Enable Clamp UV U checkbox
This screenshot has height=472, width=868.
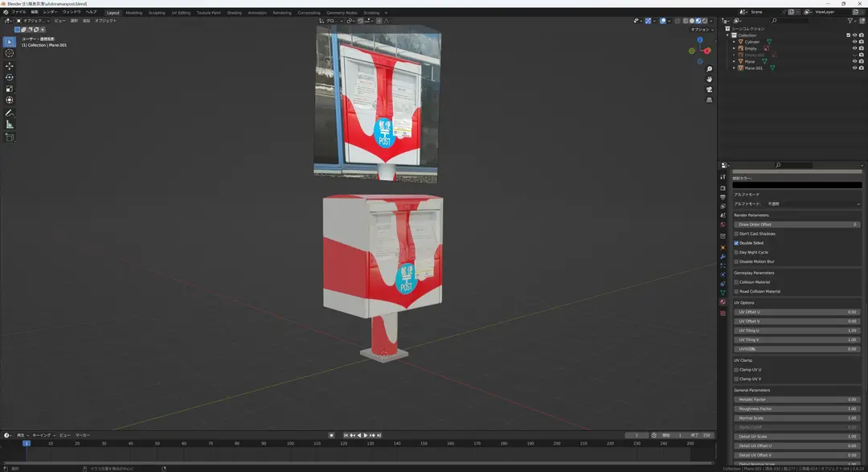tap(736, 370)
